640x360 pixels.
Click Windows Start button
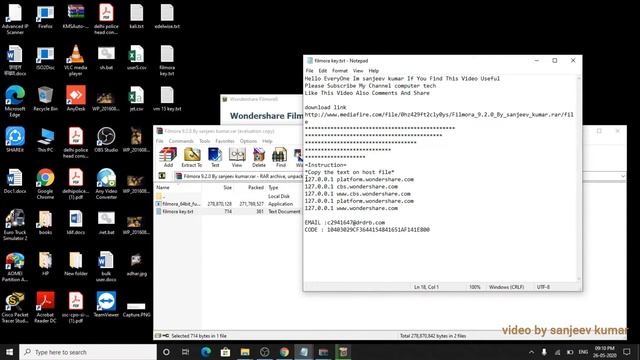pyautogui.click(x=9, y=351)
